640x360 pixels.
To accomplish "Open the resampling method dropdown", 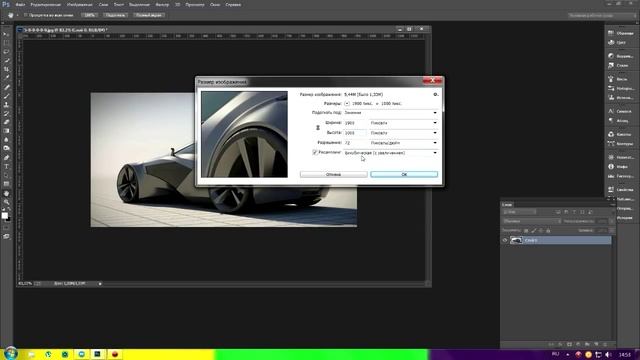I will pos(390,153).
